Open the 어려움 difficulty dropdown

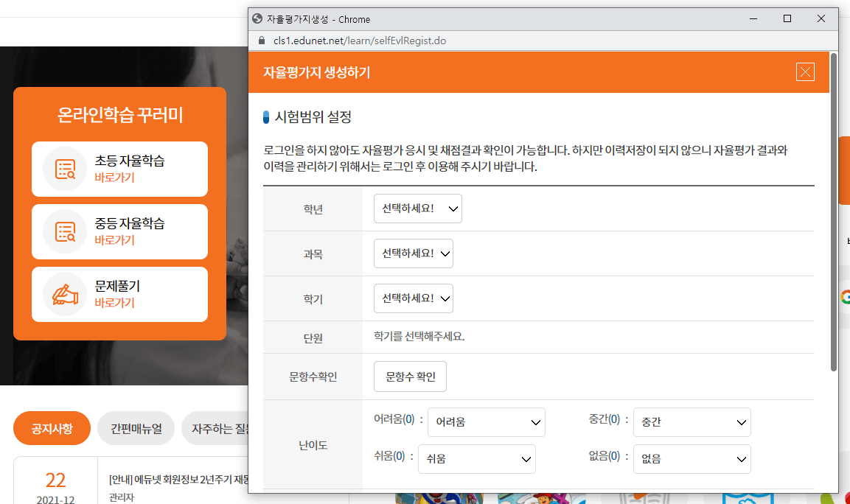486,421
